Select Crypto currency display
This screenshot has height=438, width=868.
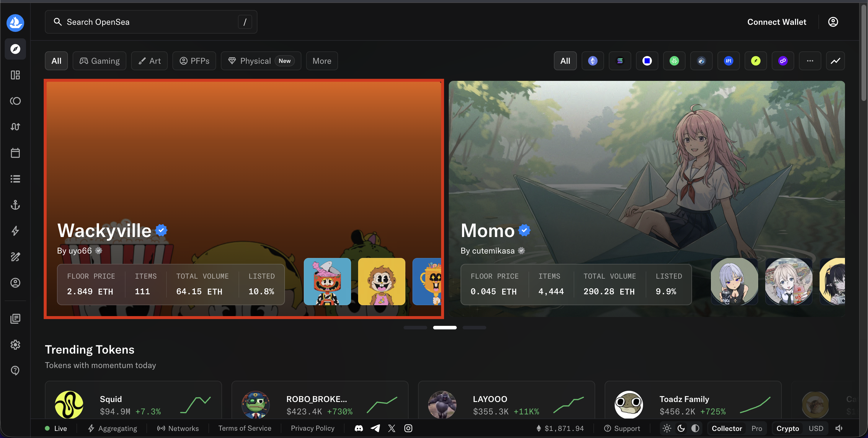point(787,428)
